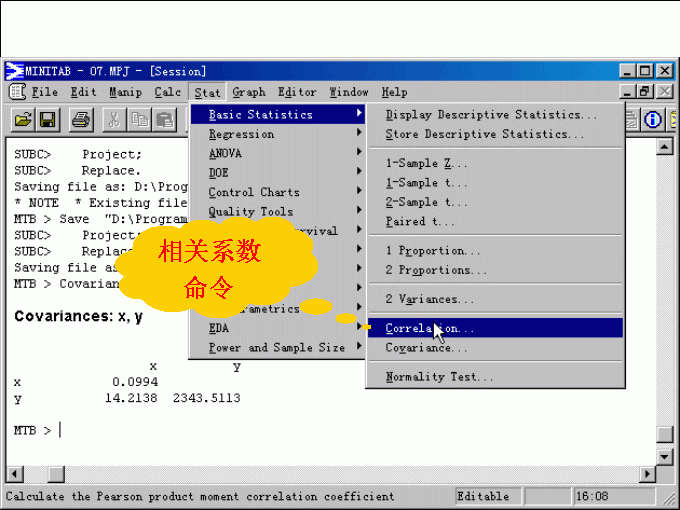680x510 pixels.
Task: Expand the Regression submenu
Action: click(241, 134)
